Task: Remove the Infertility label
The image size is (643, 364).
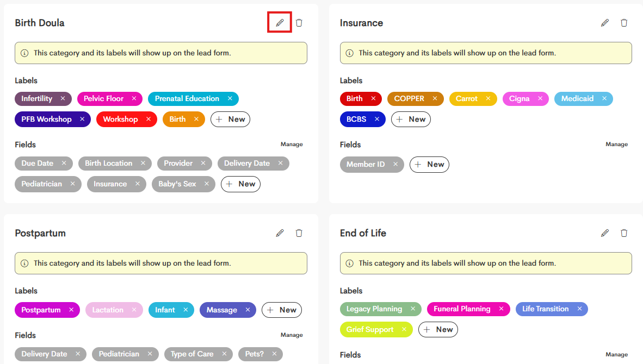Action: (63, 98)
